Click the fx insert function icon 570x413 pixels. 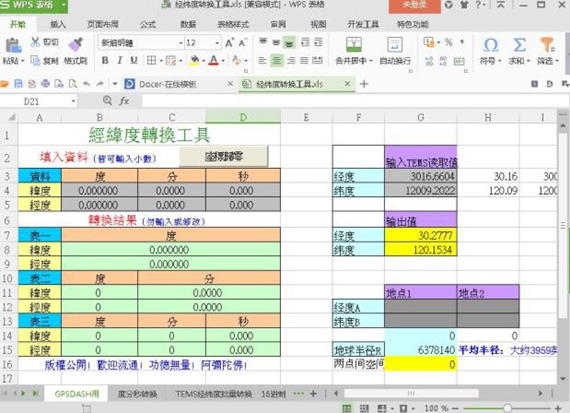tap(124, 101)
